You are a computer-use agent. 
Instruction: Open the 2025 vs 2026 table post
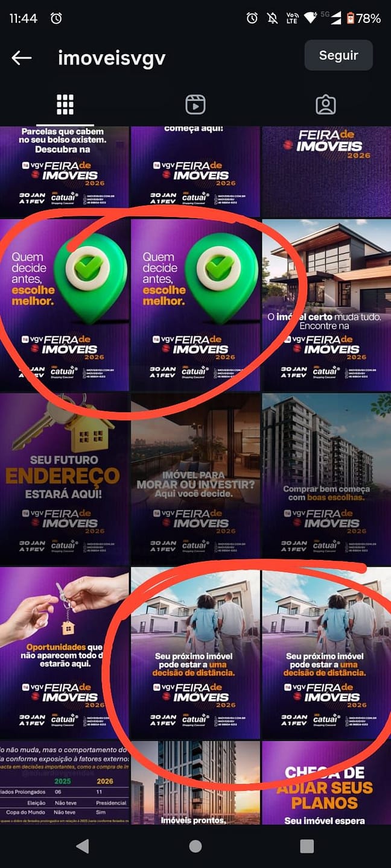pyautogui.click(x=65, y=782)
